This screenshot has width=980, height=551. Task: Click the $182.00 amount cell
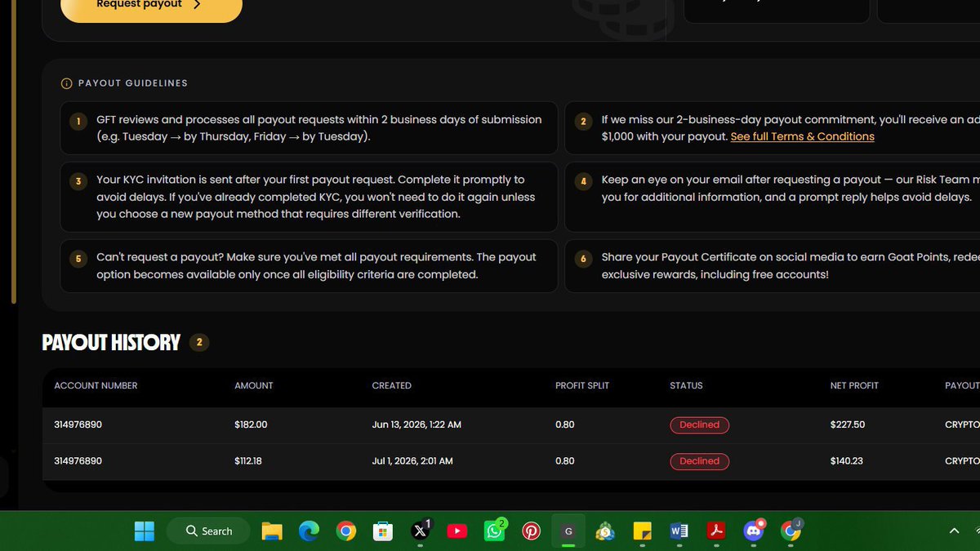coord(251,425)
